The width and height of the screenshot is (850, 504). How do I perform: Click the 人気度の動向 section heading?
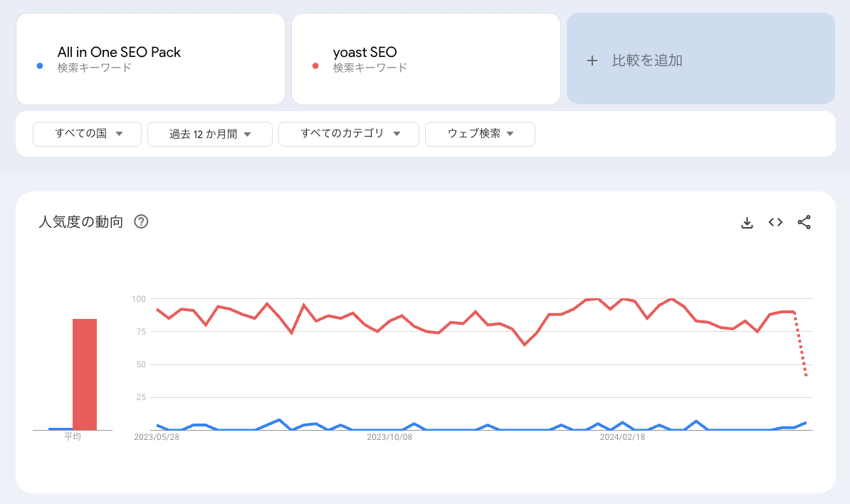(80, 222)
